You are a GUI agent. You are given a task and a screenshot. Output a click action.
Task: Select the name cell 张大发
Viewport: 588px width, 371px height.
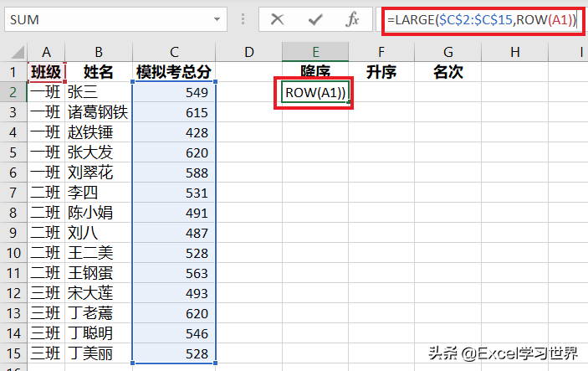click(99, 152)
